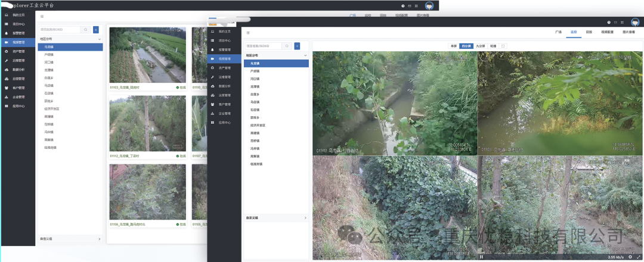
Task: Open video settings gear in player bar
Action: [x=630, y=257]
